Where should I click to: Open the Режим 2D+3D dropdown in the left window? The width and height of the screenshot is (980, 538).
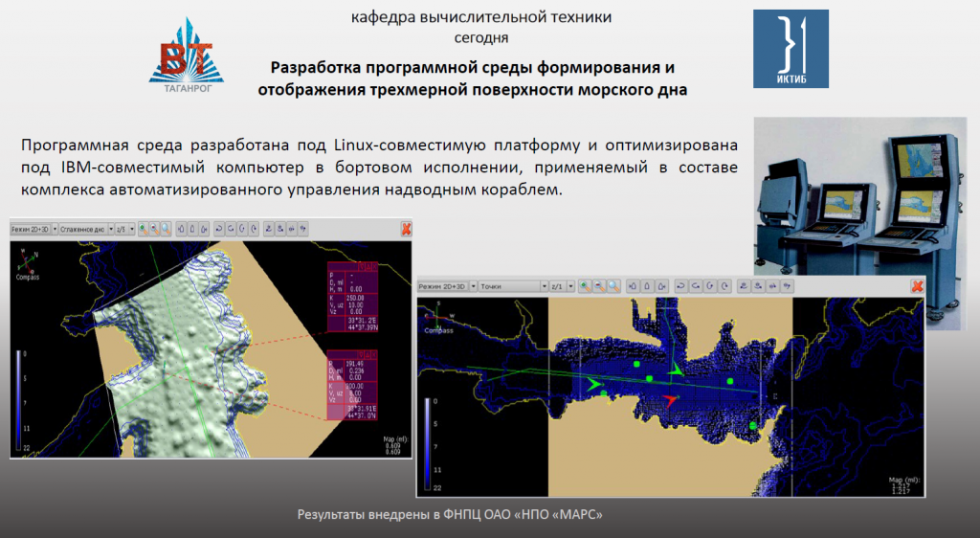click(x=55, y=230)
